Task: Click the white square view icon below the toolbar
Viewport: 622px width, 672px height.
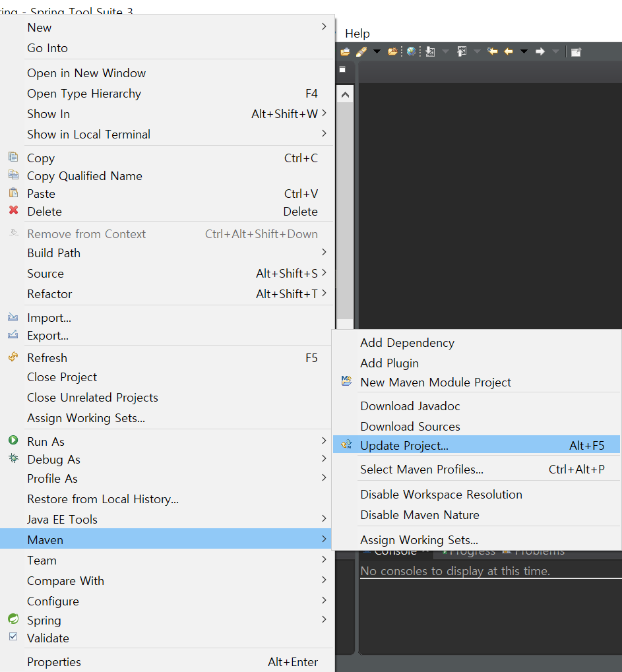Action: (x=342, y=69)
